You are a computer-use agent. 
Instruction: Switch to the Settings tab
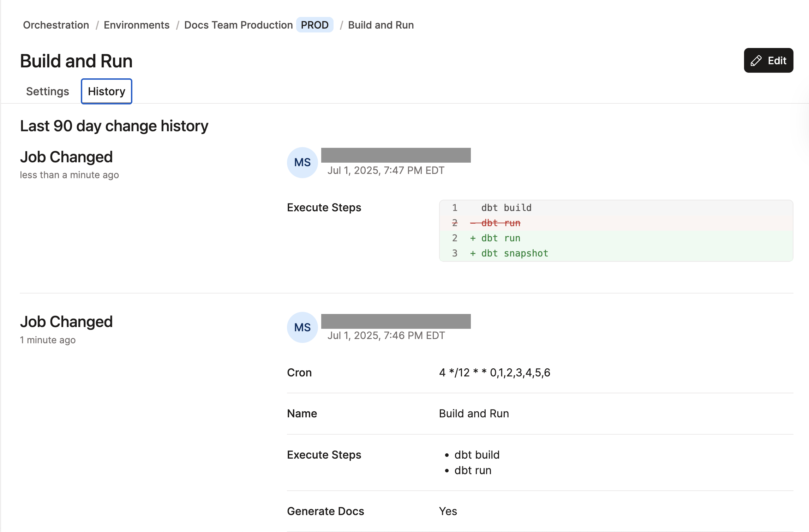click(x=47, y=91)
